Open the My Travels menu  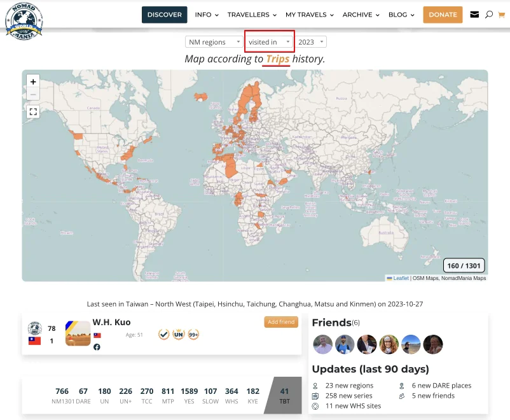click(x=309, y=15)
